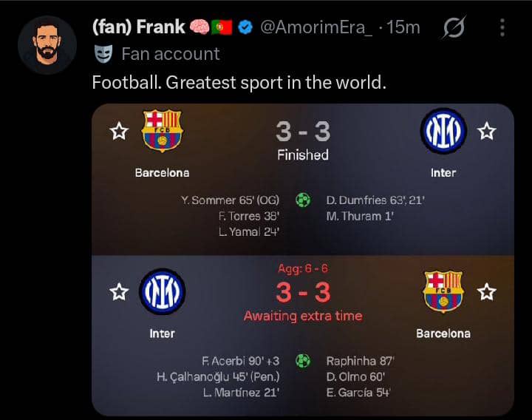Click the Barcelona crest in top match
This screenshot has width=532, height=420.
(x=163, y=131)
